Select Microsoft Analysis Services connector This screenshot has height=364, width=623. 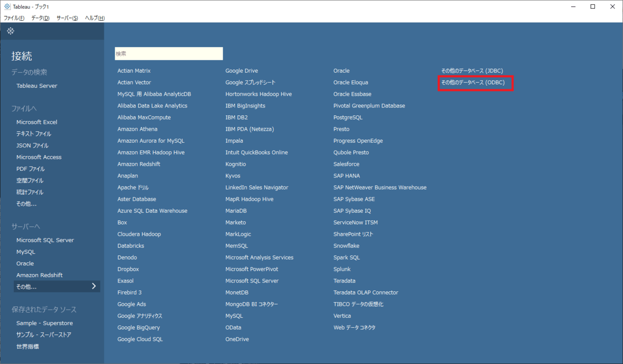[260, 258]
